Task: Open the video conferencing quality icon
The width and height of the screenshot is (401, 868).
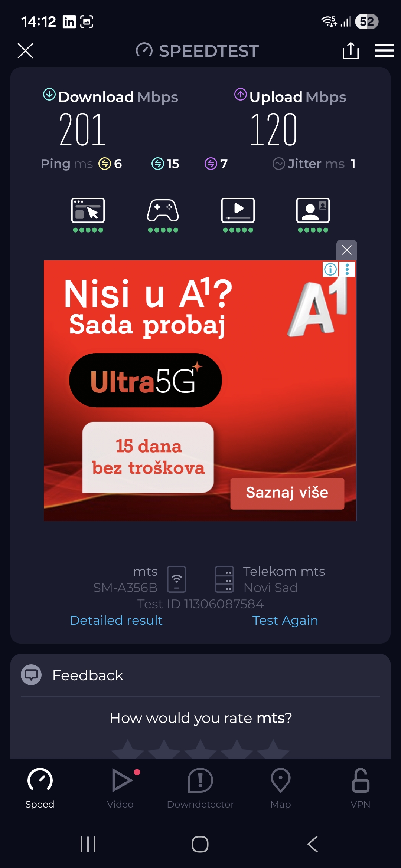Action: [313, 215]
